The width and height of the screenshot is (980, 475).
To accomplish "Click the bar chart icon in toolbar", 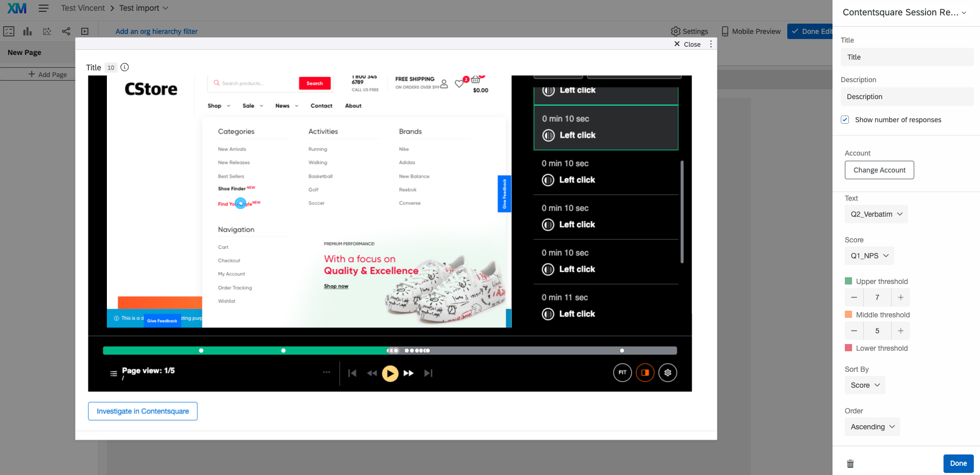I will click(28, 31).
